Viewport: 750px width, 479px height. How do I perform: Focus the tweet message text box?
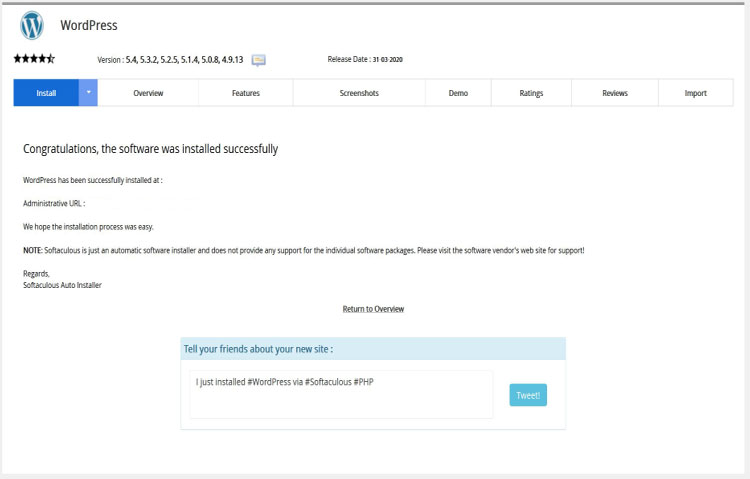(341, 394)
